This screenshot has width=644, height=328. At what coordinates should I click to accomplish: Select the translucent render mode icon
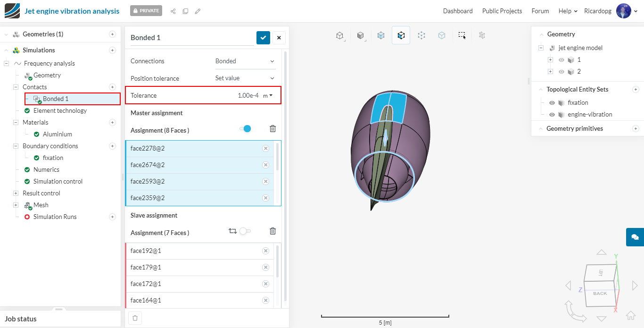point(381,35)
